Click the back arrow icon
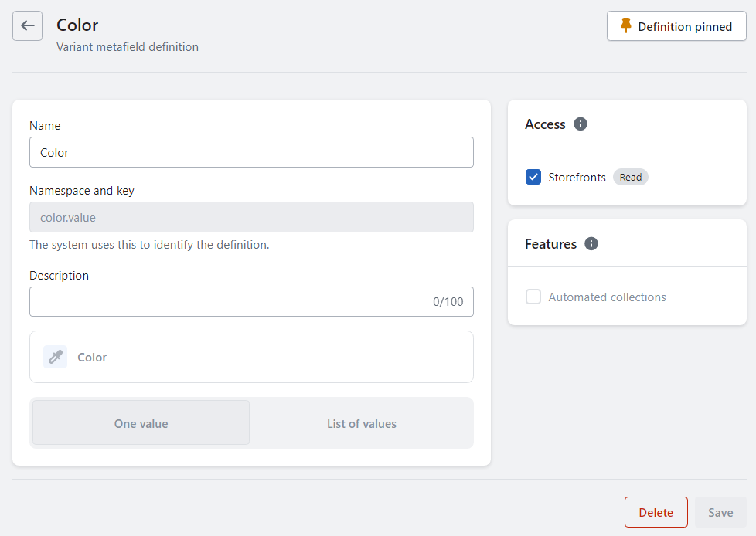Viewport: 756px width, 536px height. pyautogui.click(x=27, y=26)
